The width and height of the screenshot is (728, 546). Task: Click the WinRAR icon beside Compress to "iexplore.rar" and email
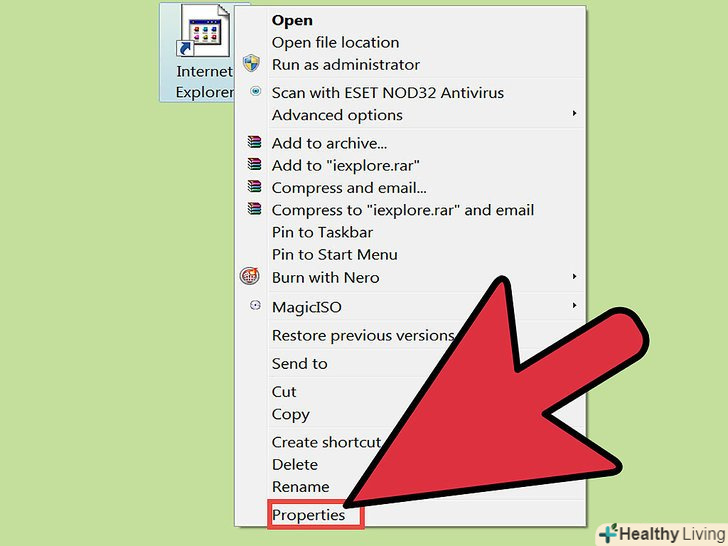[254, 208]
